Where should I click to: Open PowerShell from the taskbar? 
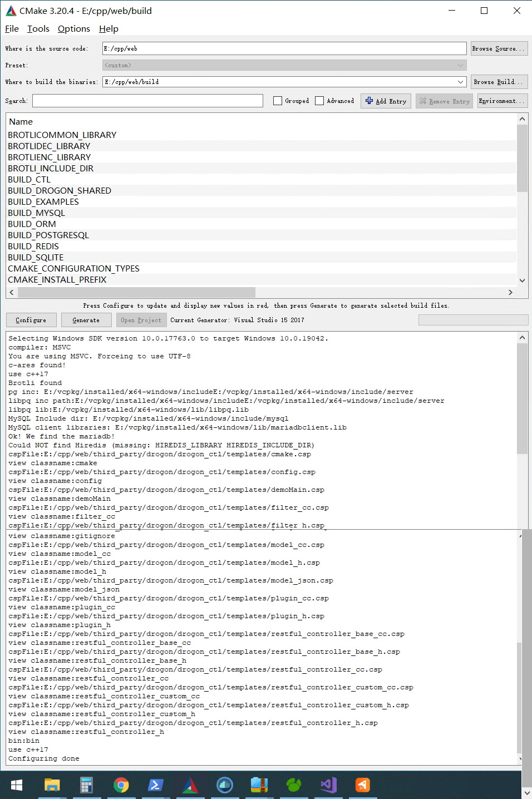point(155,785)
